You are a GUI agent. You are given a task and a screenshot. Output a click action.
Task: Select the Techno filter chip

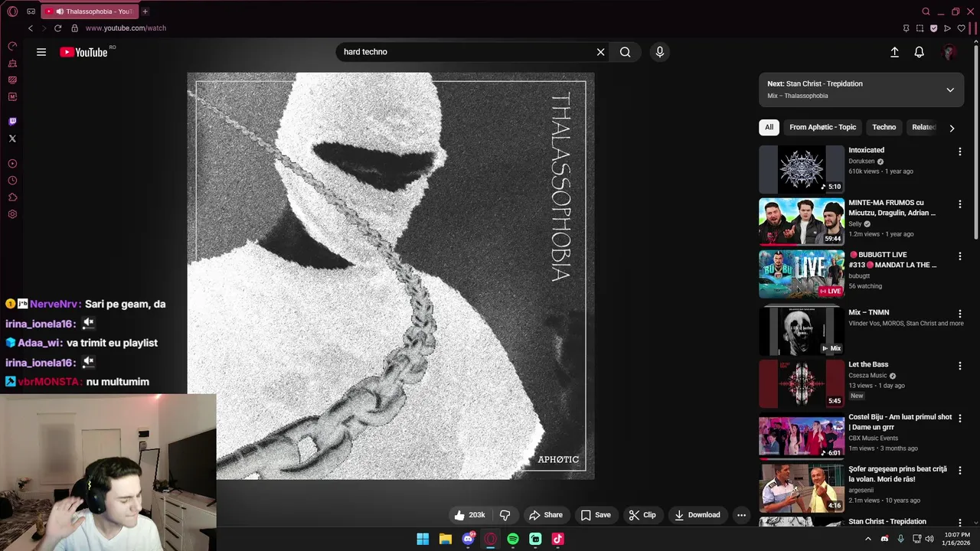(x=884, y=127)
